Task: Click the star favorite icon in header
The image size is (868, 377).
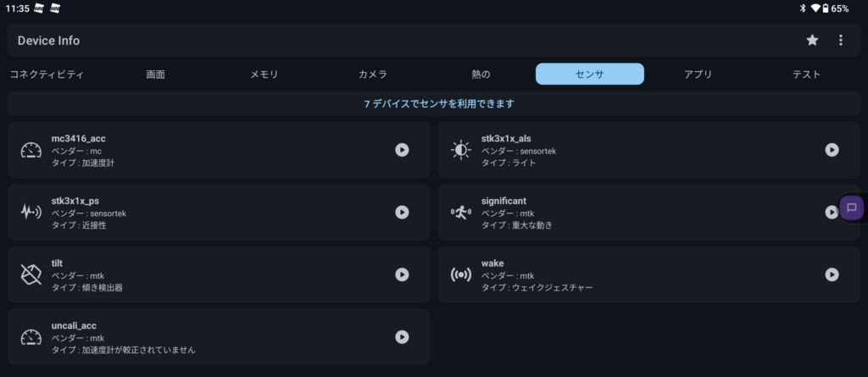Action: coord(812,40)
